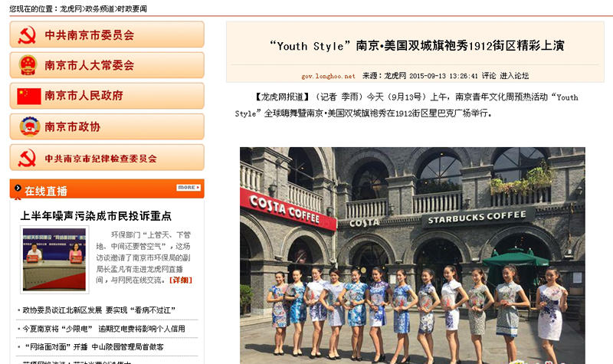Image resolution: width=613 pixels, height=364 pixels.
Task: Click the orange icon beside 在线直播 header
Action: pyautogui.click(x=17, y=190)
